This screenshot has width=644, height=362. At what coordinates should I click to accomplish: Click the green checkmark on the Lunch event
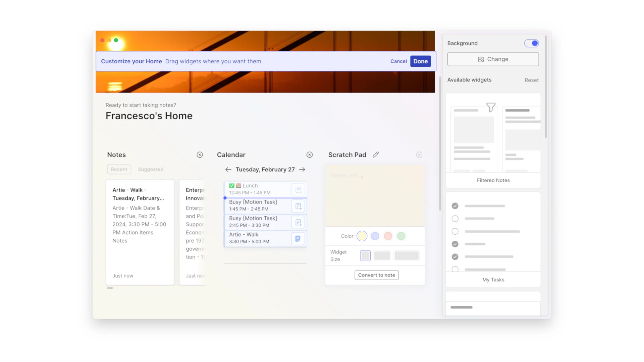click(x=232, y=185)
